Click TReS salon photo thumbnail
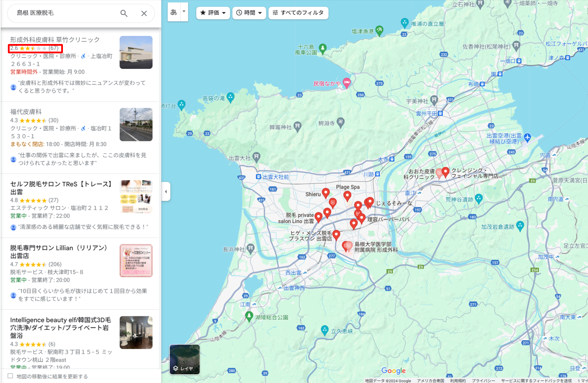Image resolution: width=588 pixels, height=383 pixels. tap(136, 196)
